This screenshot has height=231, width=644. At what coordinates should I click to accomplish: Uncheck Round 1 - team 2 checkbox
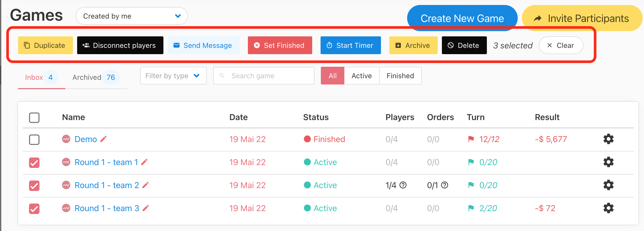[34, 185]
